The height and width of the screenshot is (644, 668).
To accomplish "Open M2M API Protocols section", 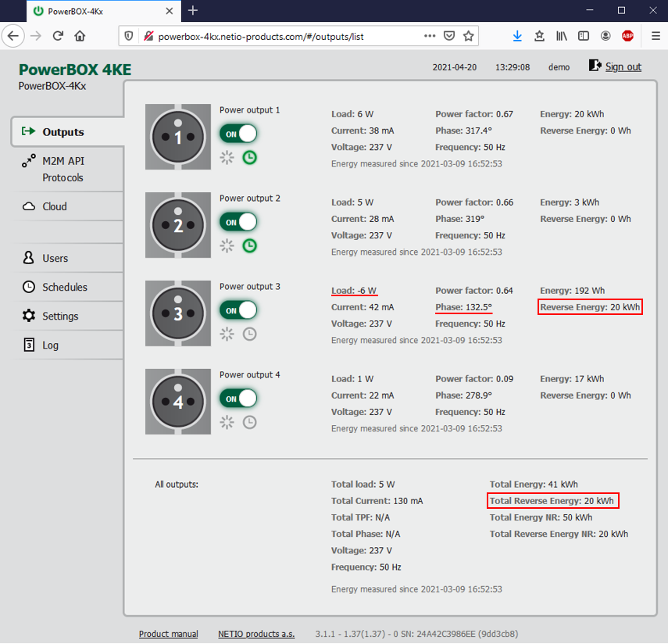I will point(68,169).
